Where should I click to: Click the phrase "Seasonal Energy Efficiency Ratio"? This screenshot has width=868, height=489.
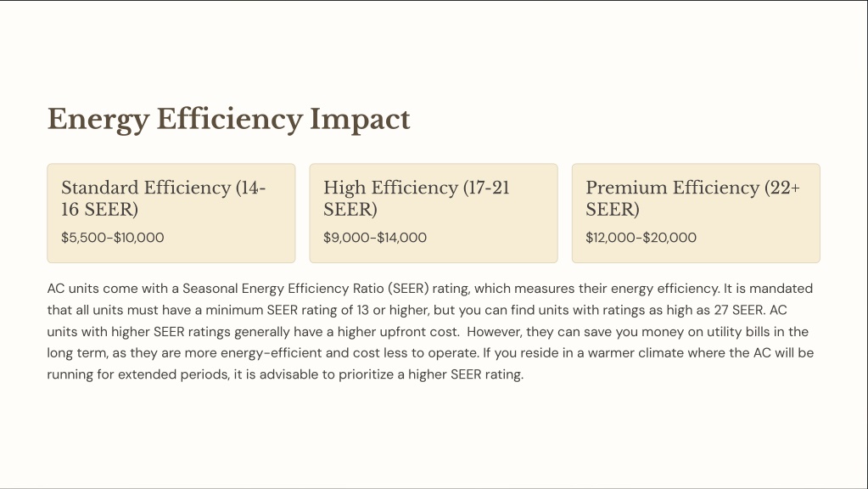[x=283, y=289]
